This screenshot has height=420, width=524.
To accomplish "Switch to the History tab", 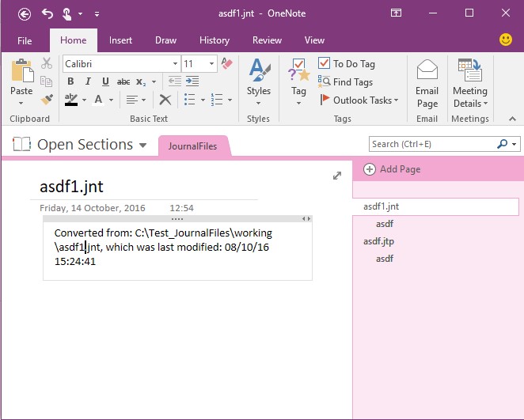I will (215, 40).
